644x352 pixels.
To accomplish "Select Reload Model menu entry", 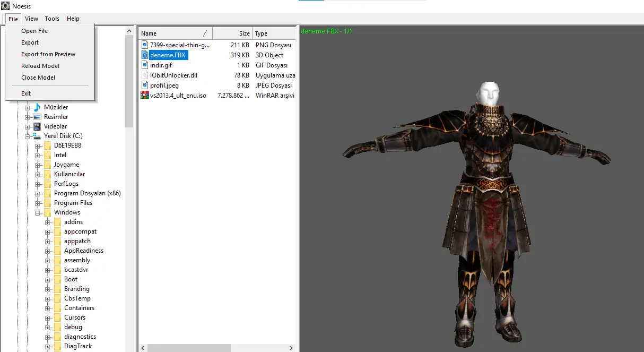I will pos(40,66).
